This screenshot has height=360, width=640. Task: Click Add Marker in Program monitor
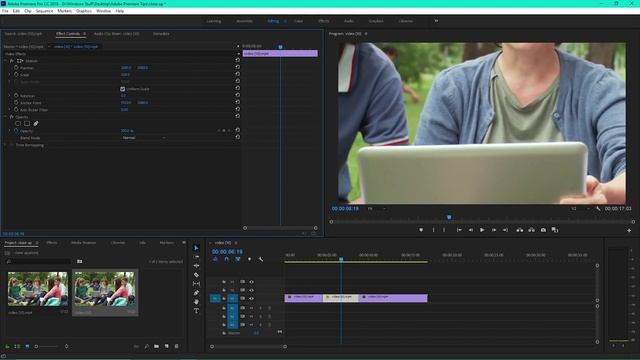(x=421, y=230)
